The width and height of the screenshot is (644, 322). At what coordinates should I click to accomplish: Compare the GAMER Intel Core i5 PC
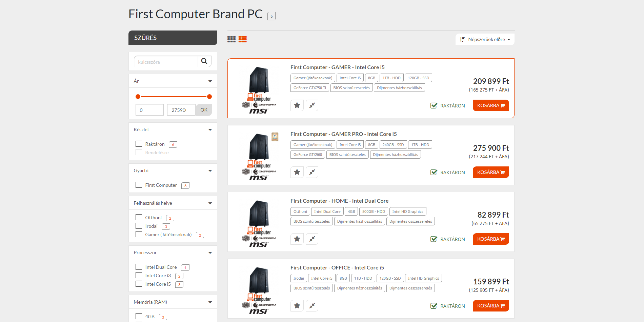click(x=312, y=105)
